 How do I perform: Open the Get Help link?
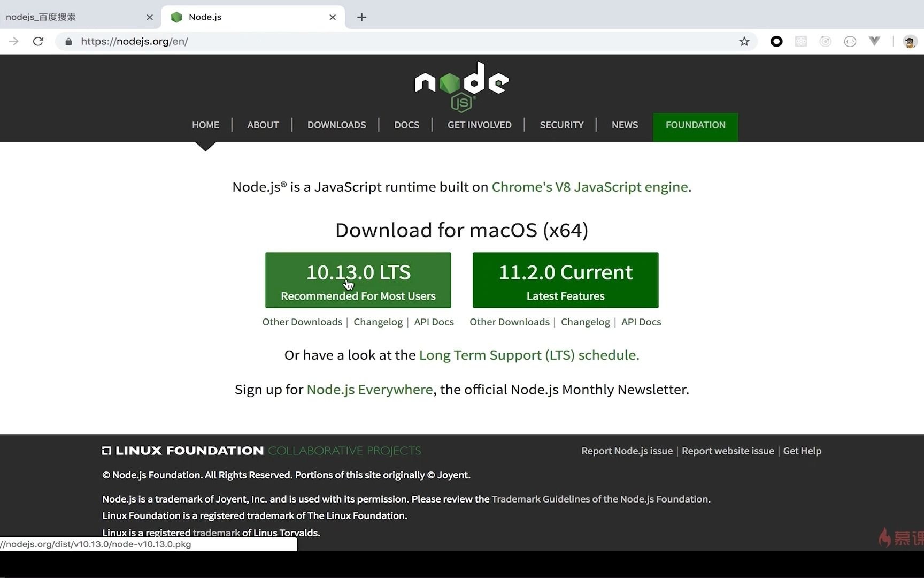pos(802,451)
